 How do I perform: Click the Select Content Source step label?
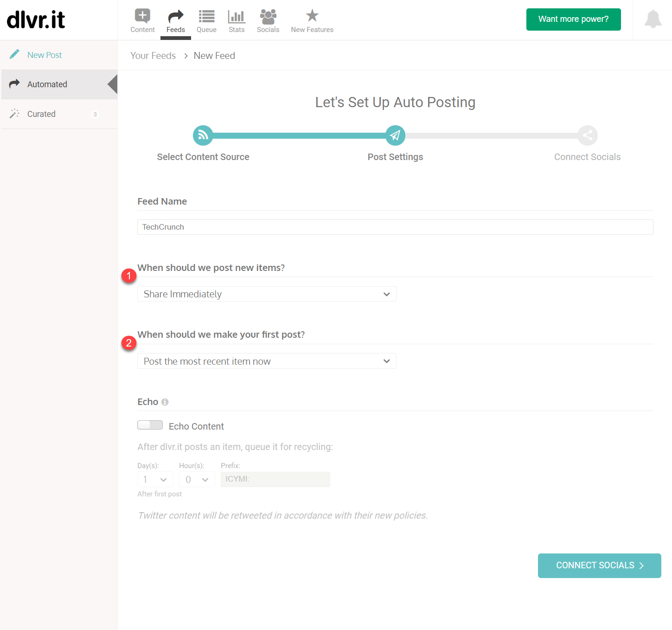[203, 157]
